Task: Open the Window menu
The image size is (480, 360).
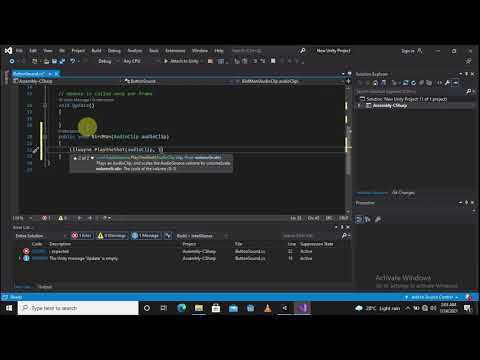Action: (200, 51)
